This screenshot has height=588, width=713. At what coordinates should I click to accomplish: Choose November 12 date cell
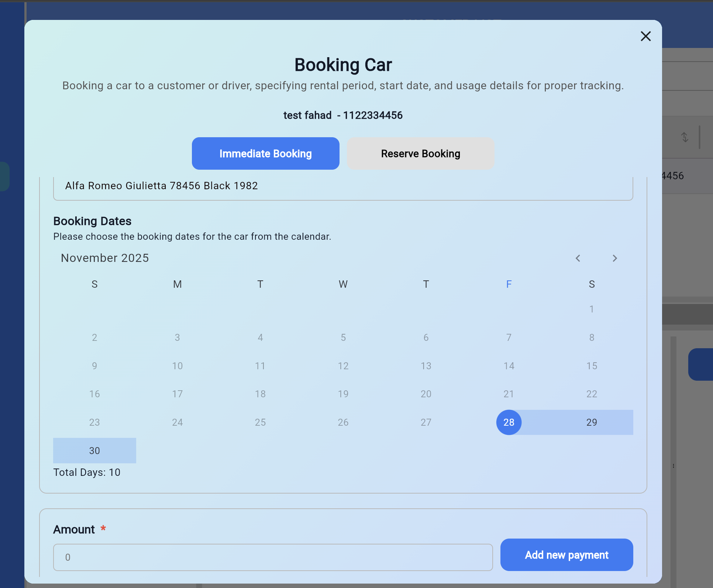pos(343,366)
